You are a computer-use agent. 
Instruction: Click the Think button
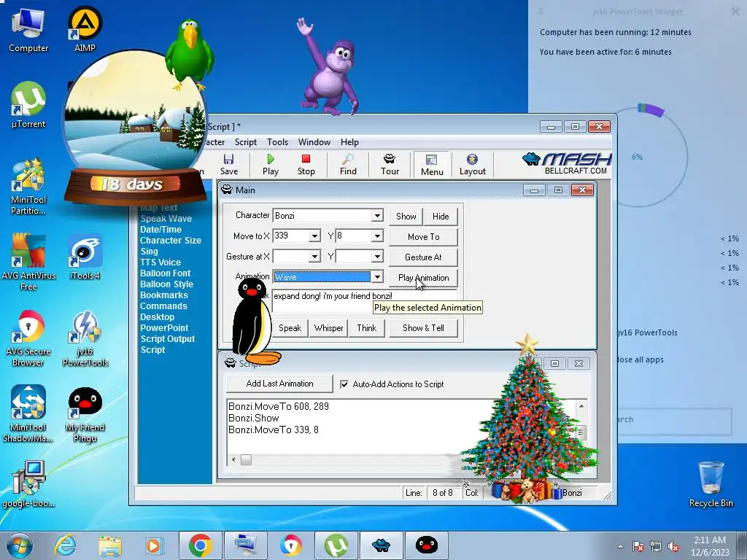tap(366, 328)
